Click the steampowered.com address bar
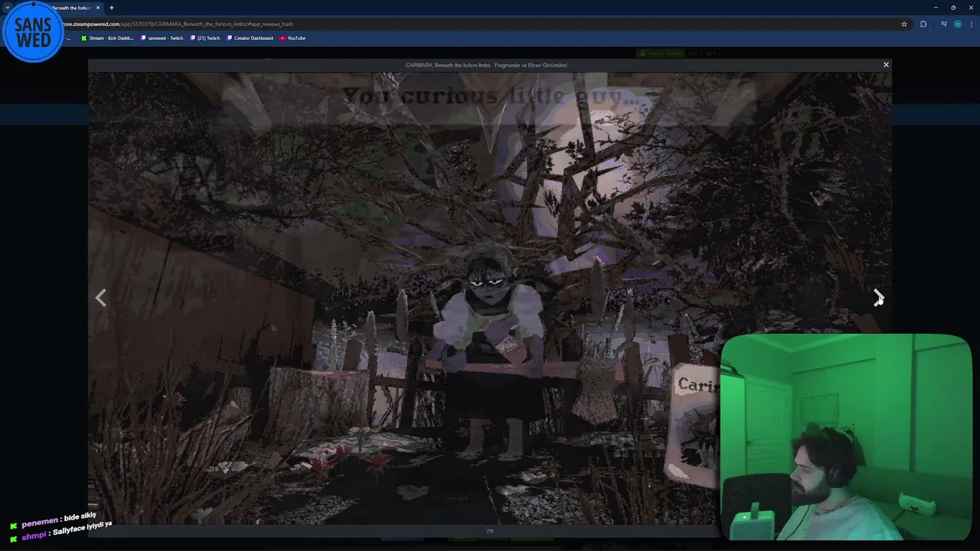The image size is (980, 551). tap(475, 24)
